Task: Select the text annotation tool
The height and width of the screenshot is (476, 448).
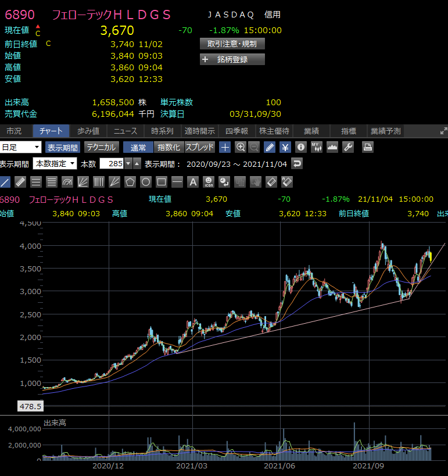Action: [x=193, y=182]
